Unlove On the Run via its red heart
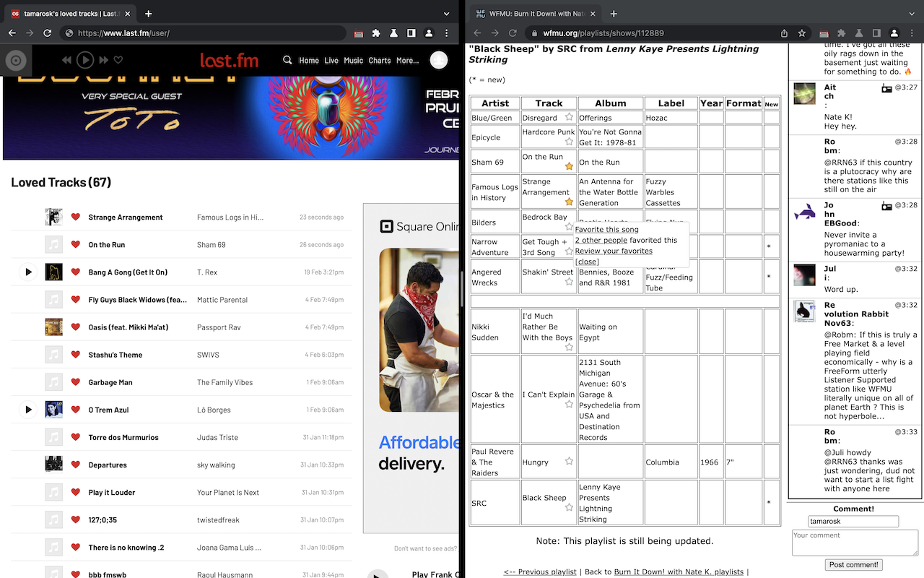 (75, 244)
